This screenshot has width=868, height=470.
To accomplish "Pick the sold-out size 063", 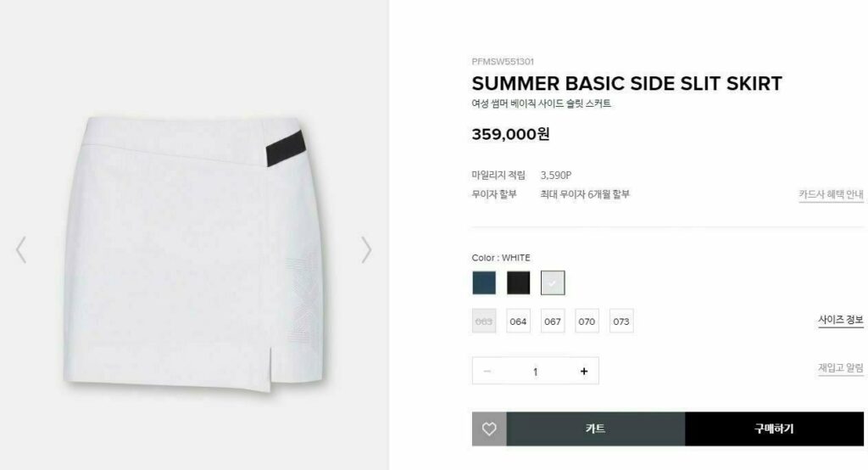I will tap(484, 321).
